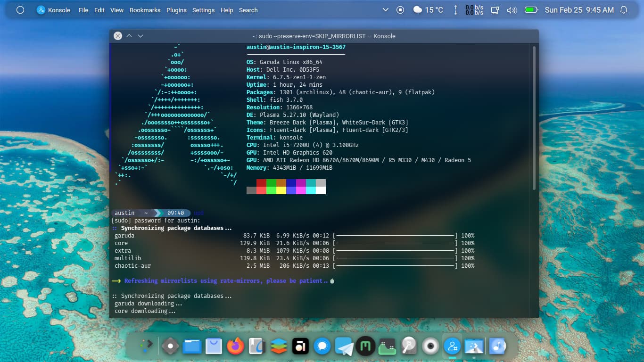
Task: Open the network speed monitor widget
Action: pos(474,10)
